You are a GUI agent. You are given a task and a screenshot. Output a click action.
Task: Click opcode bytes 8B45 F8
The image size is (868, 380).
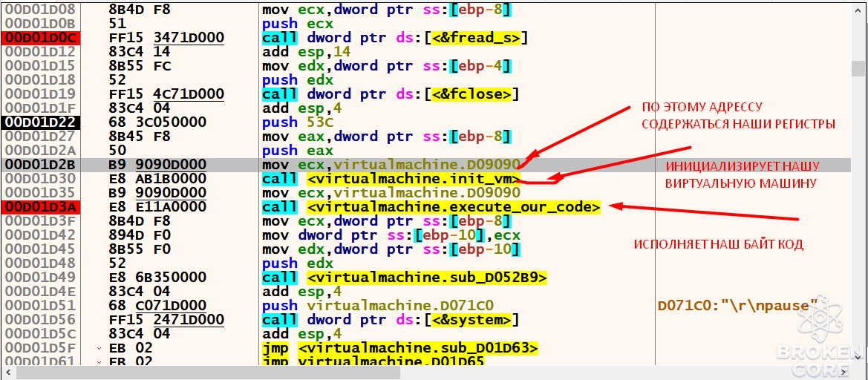coord(140,136)
